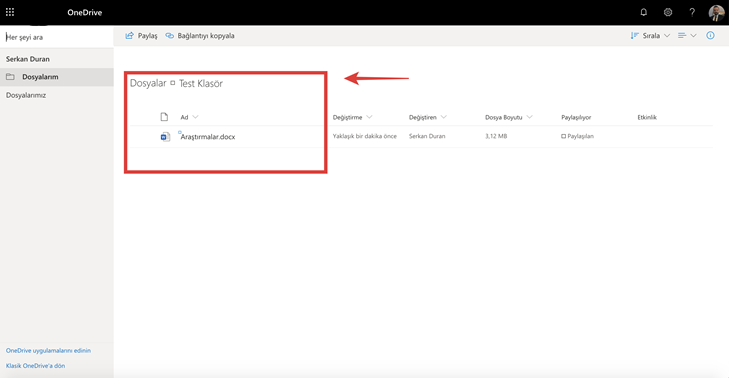
Task: Click the Paylaşılan sharing status
Action: coord(577,136)
